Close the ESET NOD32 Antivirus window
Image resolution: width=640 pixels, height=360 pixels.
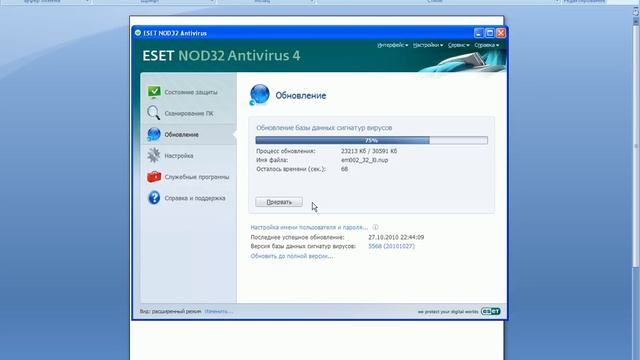[501, 33]
